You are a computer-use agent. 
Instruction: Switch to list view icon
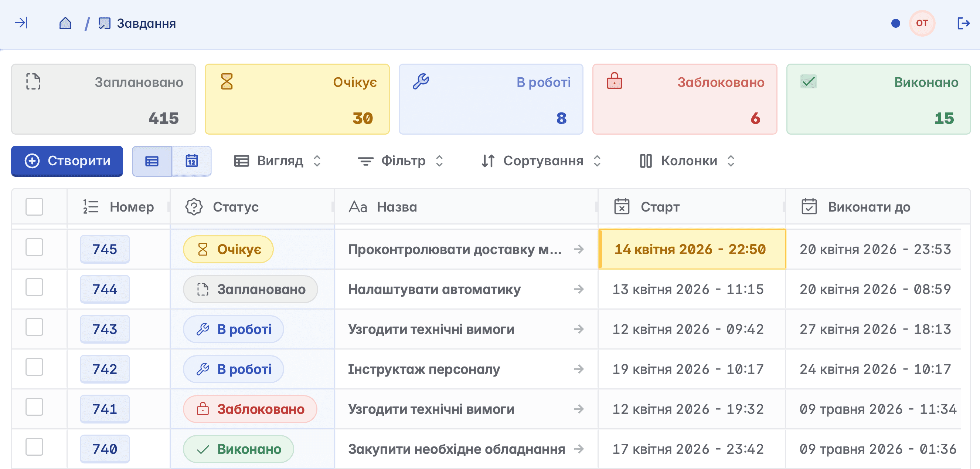tap(152, 161)
